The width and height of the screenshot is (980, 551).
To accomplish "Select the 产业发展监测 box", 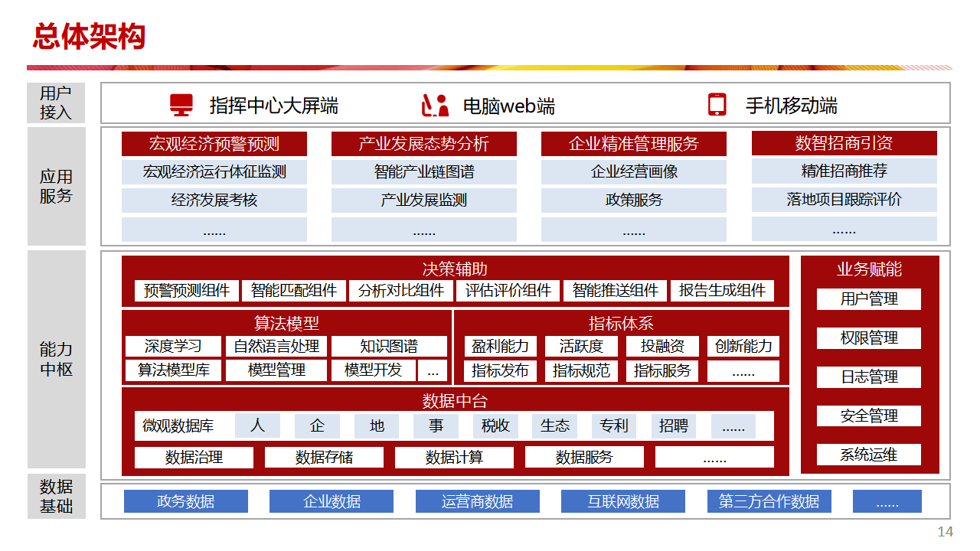I will pyautogui.click(x=424, y=201).
